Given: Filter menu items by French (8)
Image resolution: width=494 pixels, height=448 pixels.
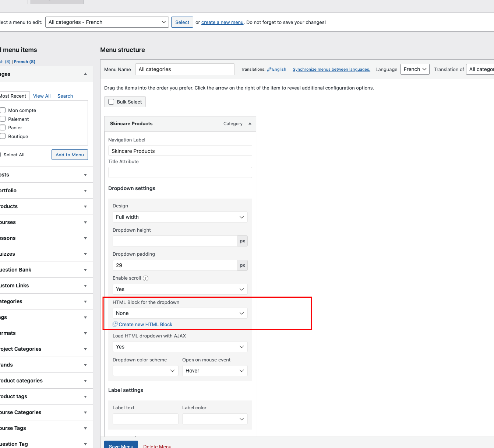Looking at the screenshot, I should [x=25, y=62].
